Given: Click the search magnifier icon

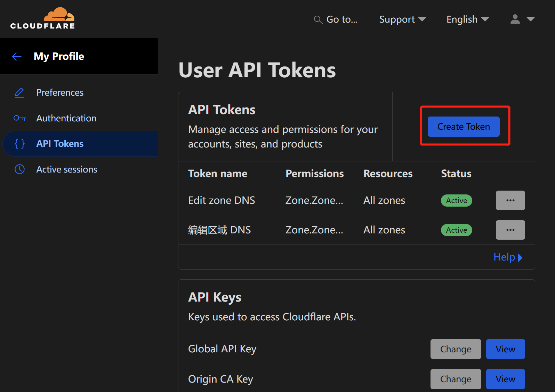Looking at the screenshot, I should point(318,19).
